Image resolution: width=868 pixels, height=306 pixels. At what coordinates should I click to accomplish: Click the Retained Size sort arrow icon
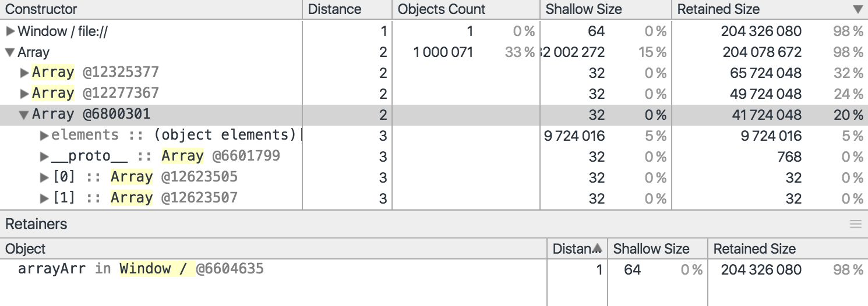coord(857,9)
